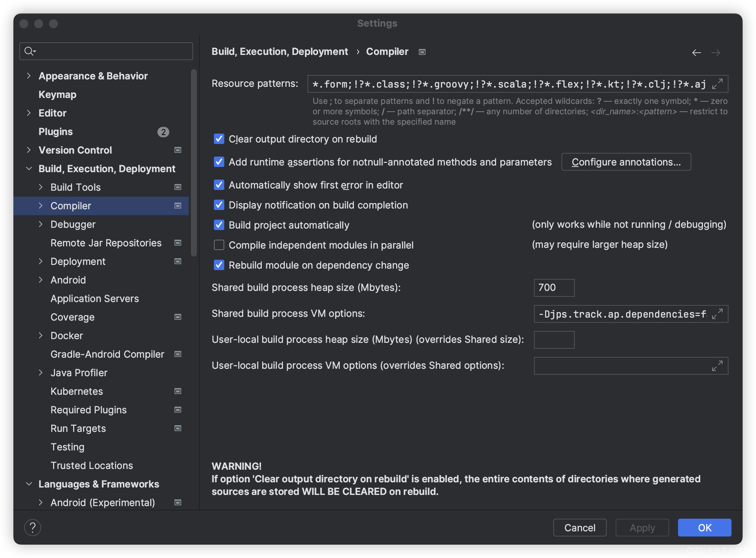
Task: Click the Help question mark icon
Action: pos(33,527)
